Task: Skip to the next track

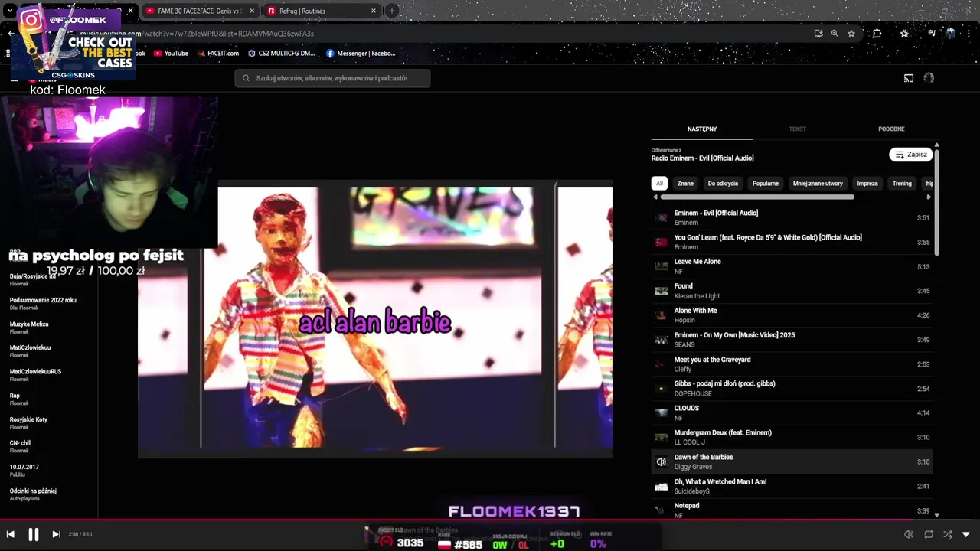Action: click(56, 534)
